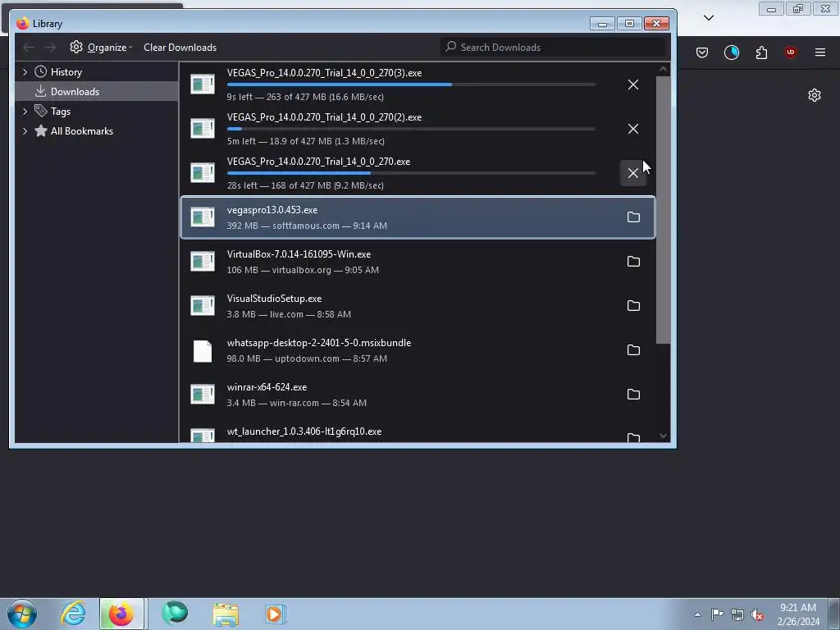Open the Organize menu
The height and width of the screenshot is (630, 840).
[101, 47]
